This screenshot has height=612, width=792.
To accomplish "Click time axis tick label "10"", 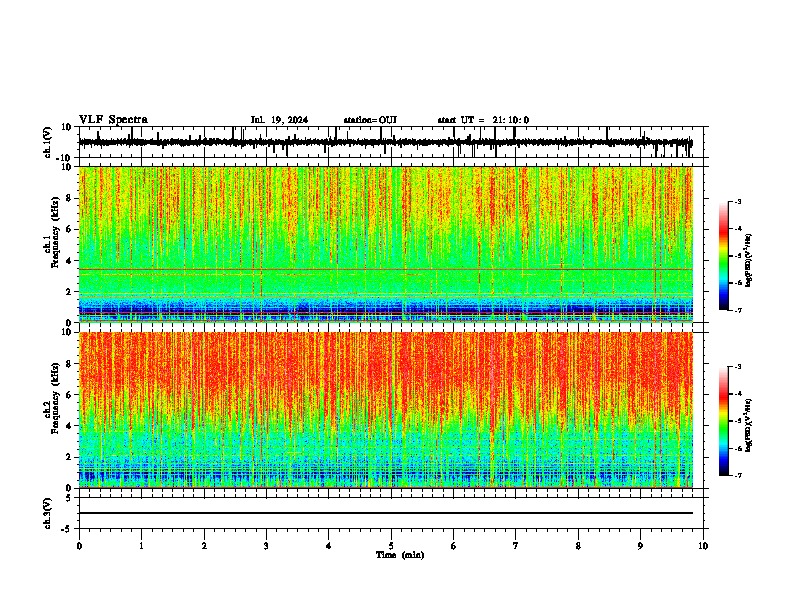I will (703, 546).
